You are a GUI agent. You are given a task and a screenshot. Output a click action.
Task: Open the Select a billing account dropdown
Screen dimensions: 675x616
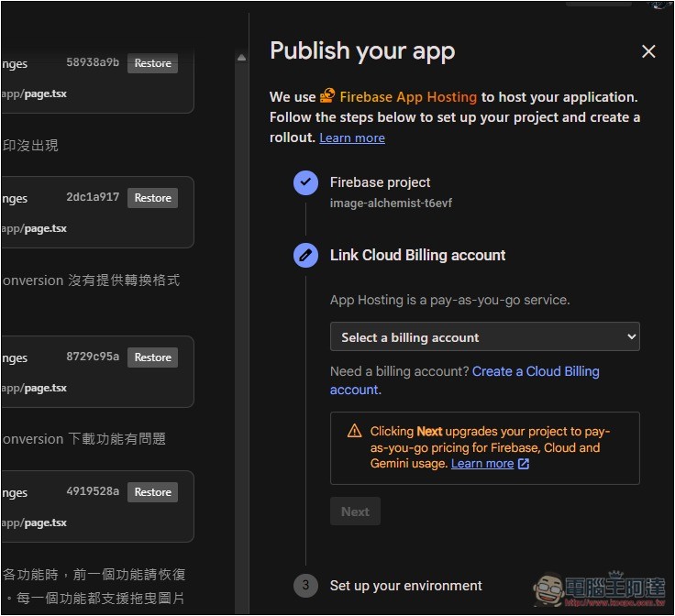(484, 337)
